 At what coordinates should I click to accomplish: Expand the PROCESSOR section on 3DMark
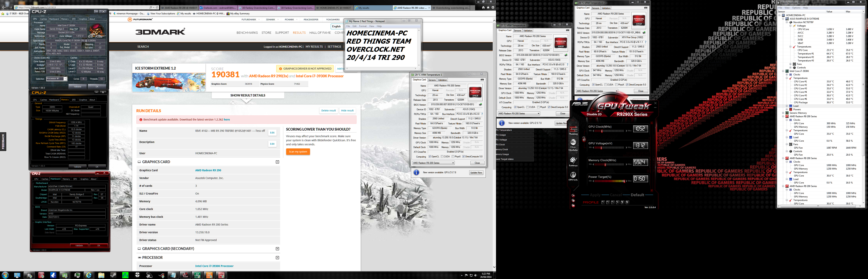click(x=277, y=258)
